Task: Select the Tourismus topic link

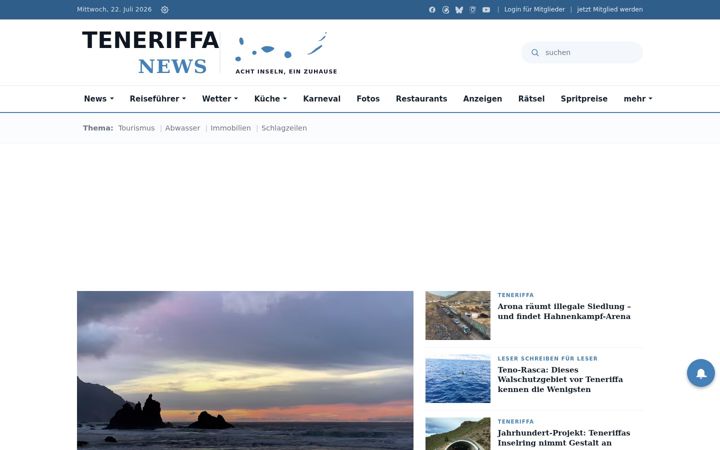Action: pos(136,128)
